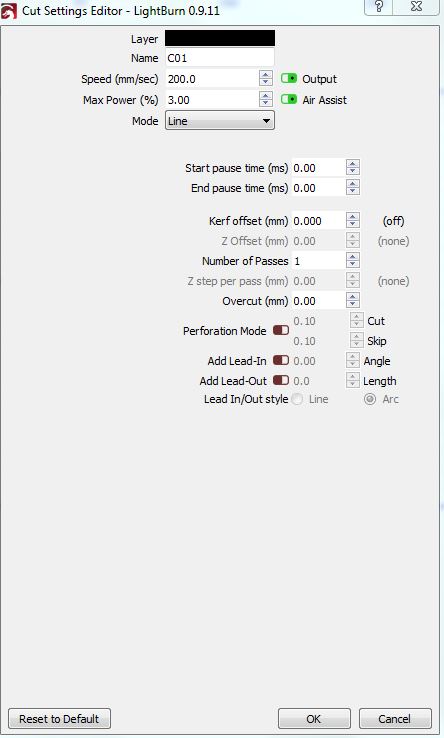Increase Overcut value with up arrow
444x738 pixels.
point(353,297)
